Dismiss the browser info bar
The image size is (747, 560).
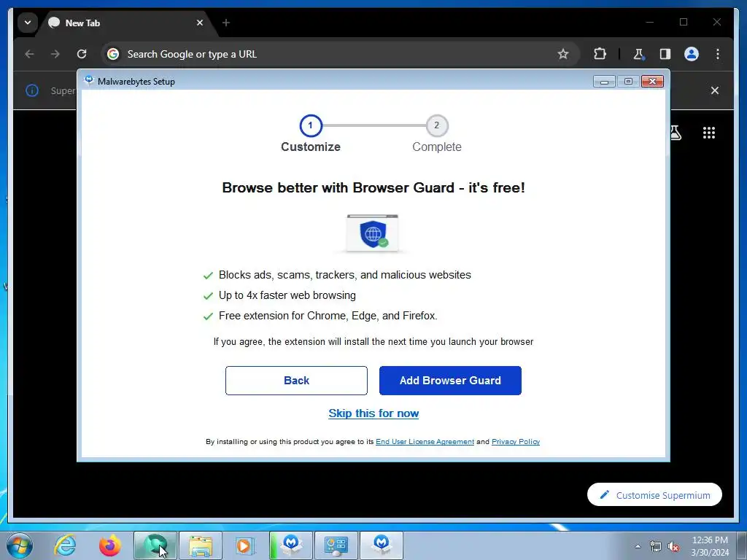pos(715,90)
